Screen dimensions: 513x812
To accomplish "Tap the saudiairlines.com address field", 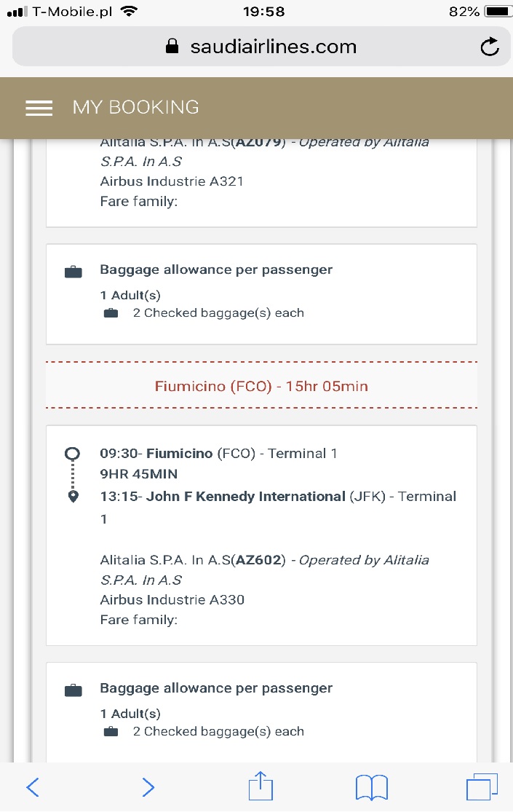I will (261, 47).
